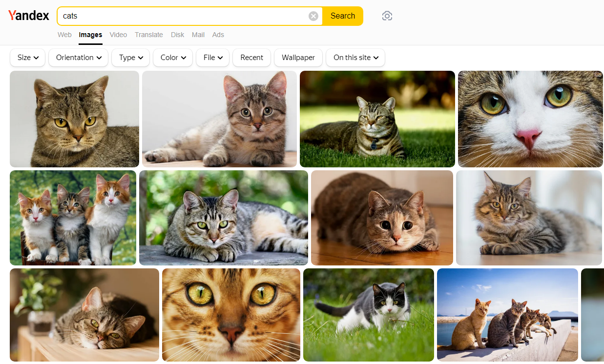Open the Size filter dropdown

click(27, 58)
